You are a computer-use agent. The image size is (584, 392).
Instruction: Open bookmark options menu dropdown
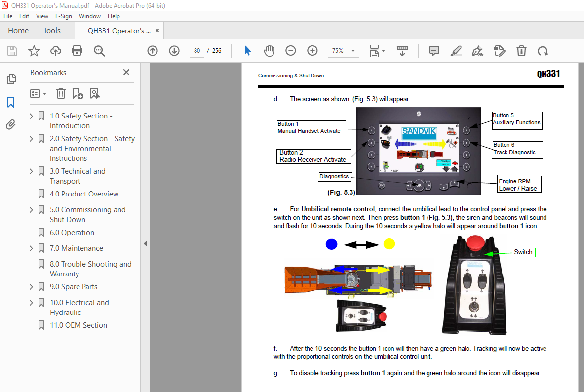tap(38, 93)
